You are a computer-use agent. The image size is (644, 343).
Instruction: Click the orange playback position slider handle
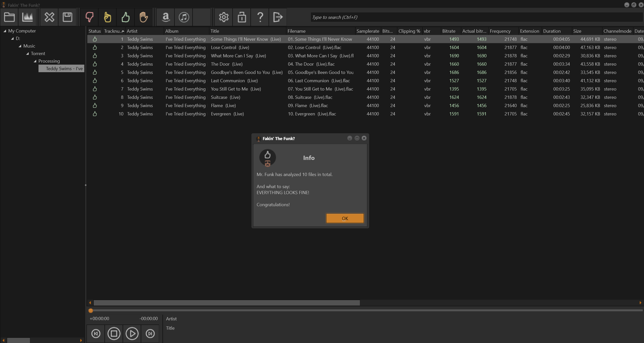(91, 311)
